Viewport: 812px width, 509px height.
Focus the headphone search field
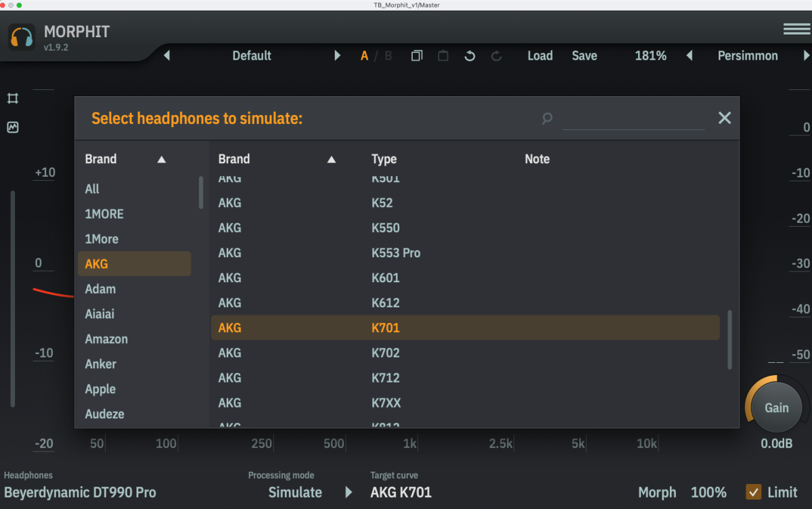point(633,118)
